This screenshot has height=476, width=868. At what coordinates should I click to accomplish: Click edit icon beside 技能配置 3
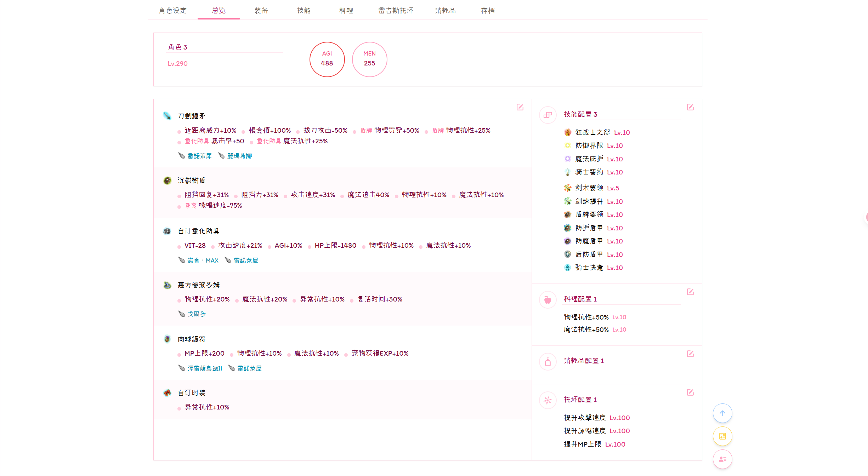690,107
